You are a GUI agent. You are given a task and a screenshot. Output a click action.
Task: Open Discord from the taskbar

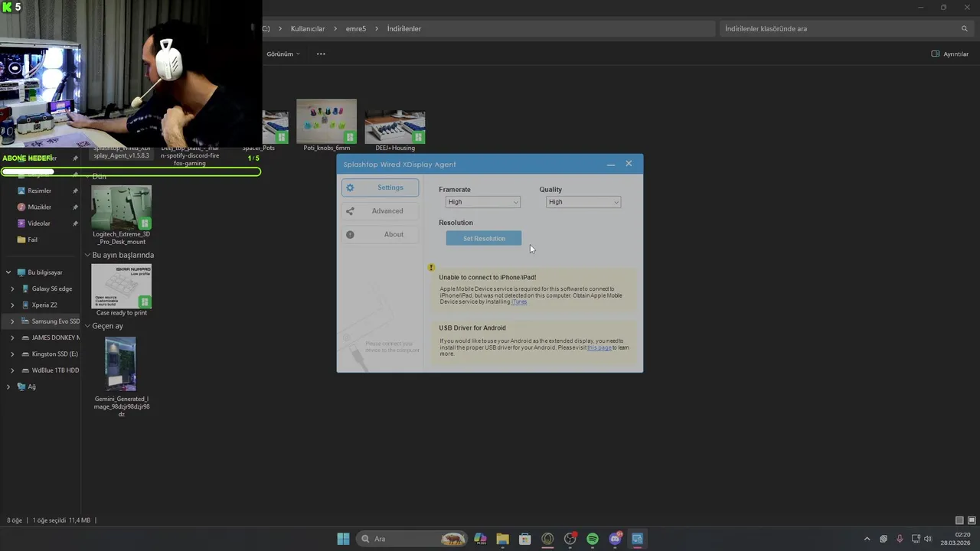[615, 539]
